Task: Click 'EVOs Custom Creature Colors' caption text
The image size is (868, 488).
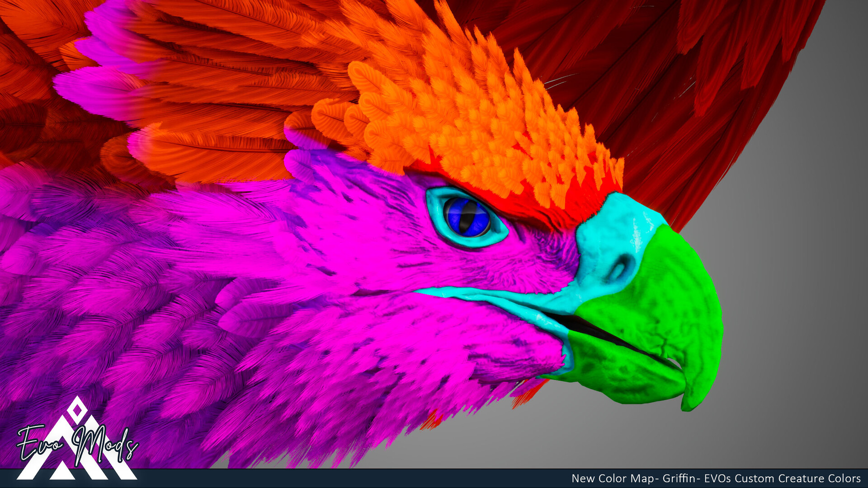Action: (782, 479)
